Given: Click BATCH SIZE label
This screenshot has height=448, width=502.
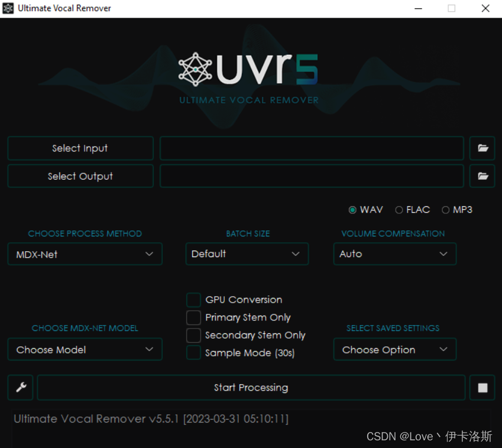Looking at the screenshot, I should coord(248,233).
